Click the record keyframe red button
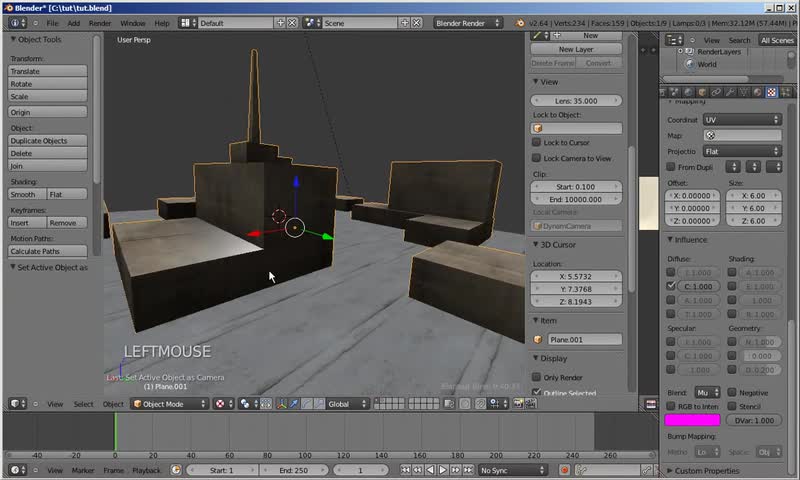Viewport: 800px width, 480px height. coord(564,470)
